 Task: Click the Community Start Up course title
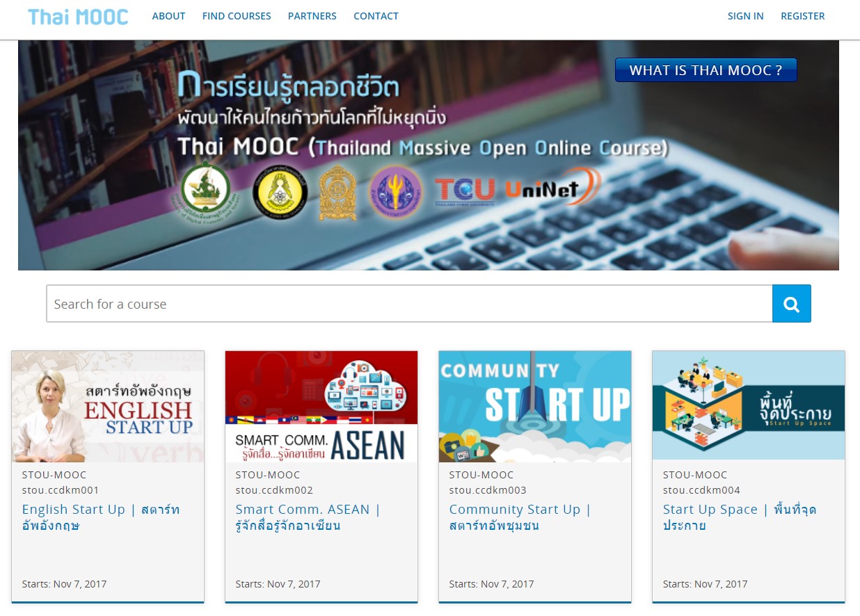[x=520, y=517]
